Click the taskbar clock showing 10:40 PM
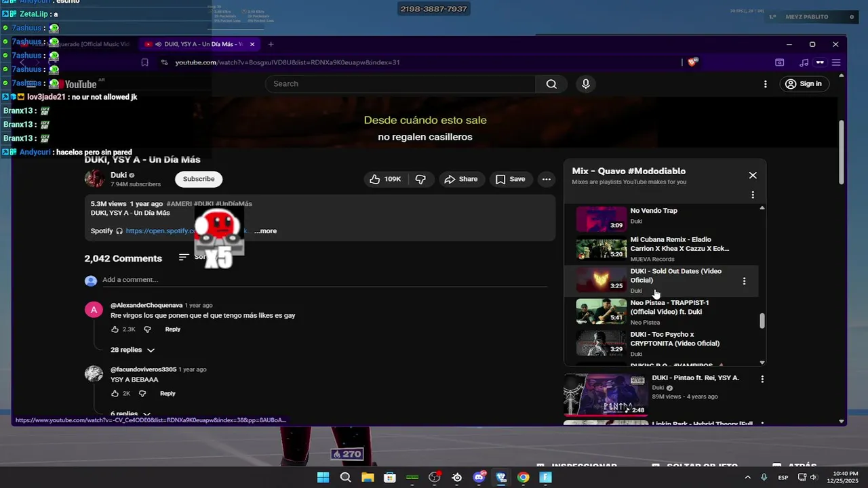This screenshot has width=868, height=488. tap(841, 477)
